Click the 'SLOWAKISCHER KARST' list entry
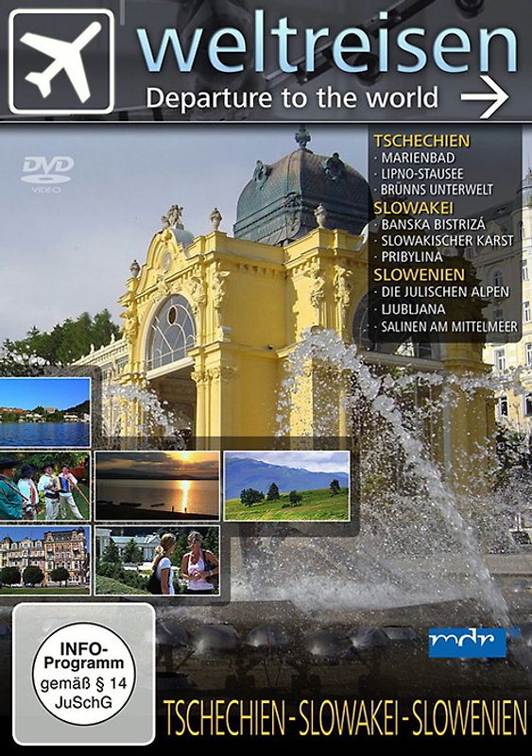Image resolution: width=532 pixels, height=756 pixels. click(447, 241)
